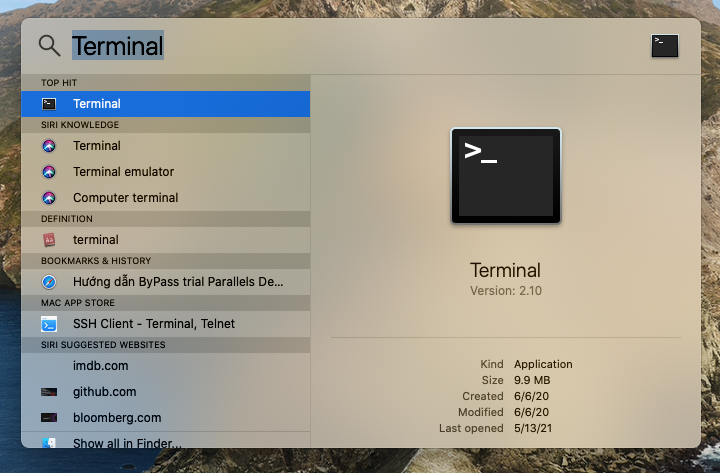Click the large Terminal app preview icon
This screenshot has width=720, height=473.
point(506,175)
